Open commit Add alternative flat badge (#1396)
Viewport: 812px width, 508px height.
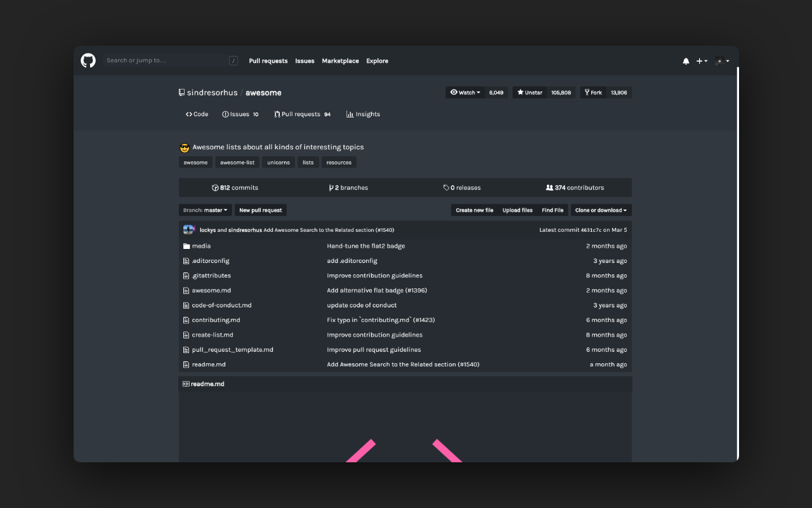pyautogui.click(x=377, y=290)
